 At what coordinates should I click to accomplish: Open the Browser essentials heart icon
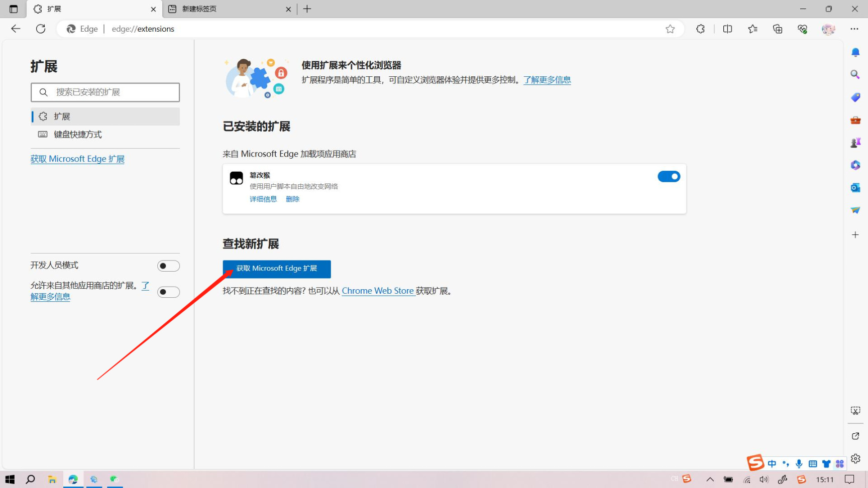click(x=803, y=29)
